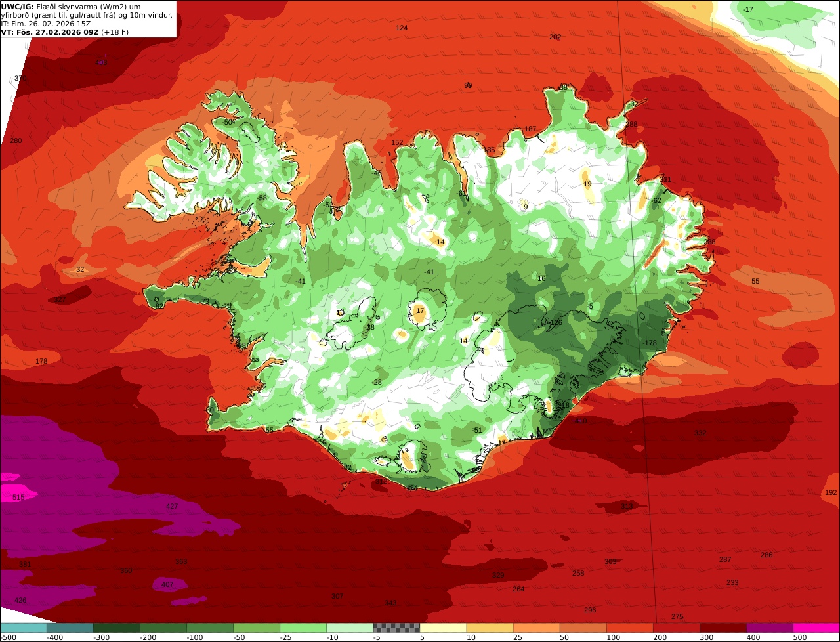
Task: Click the green legend swatch between -50 and -25
Action: 257,628
